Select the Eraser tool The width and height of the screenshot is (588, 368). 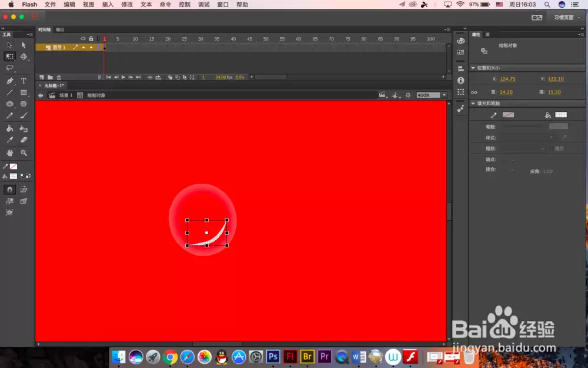(x=24, y=140)
